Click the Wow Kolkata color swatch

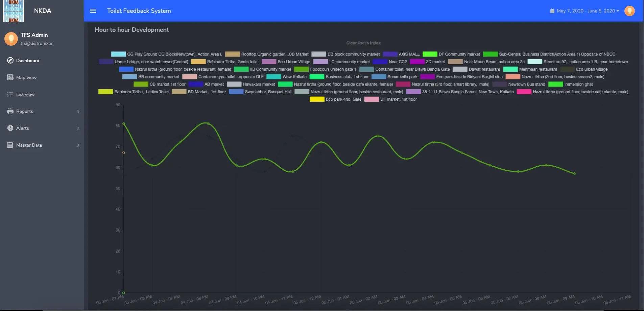pos(273,77)
